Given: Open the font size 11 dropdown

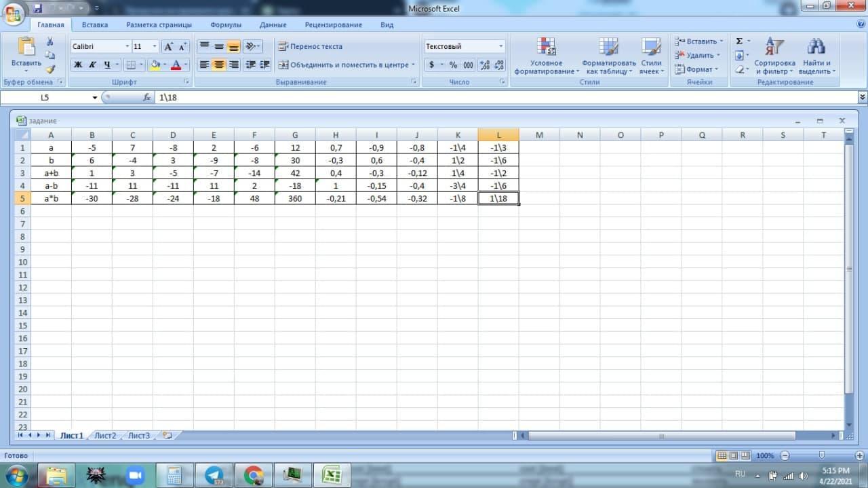Looking at the screenshot, I should point(155,47).
